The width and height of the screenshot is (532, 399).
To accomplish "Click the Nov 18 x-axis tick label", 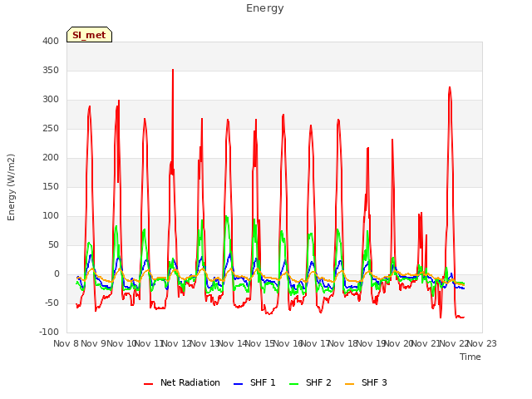I will point(343,343).
